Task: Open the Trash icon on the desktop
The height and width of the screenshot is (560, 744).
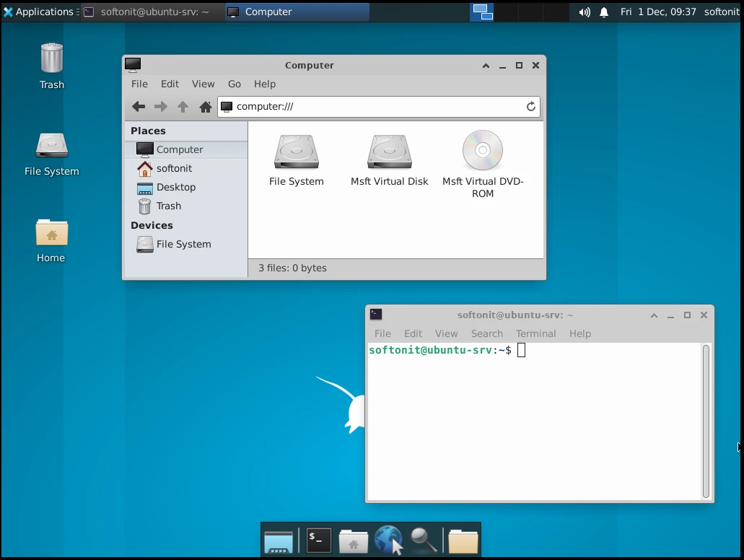Action: click(x=52, y=59)
